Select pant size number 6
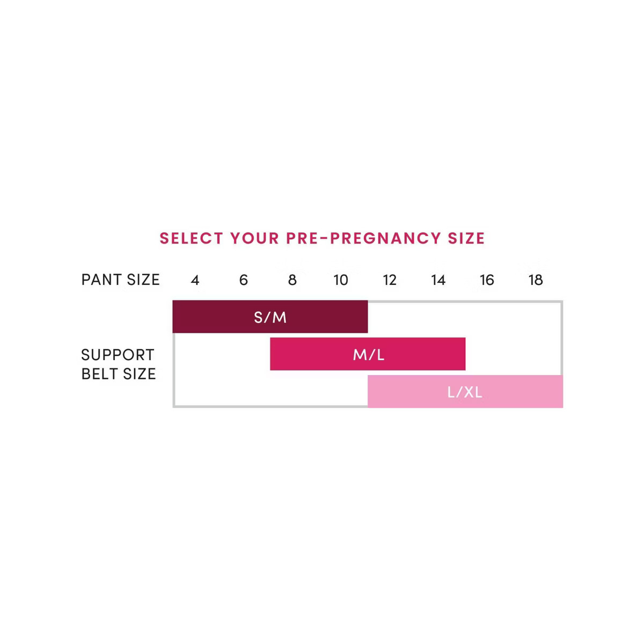Image resolution: width=644 pixels, height=644 pixels. click(244, 280)
